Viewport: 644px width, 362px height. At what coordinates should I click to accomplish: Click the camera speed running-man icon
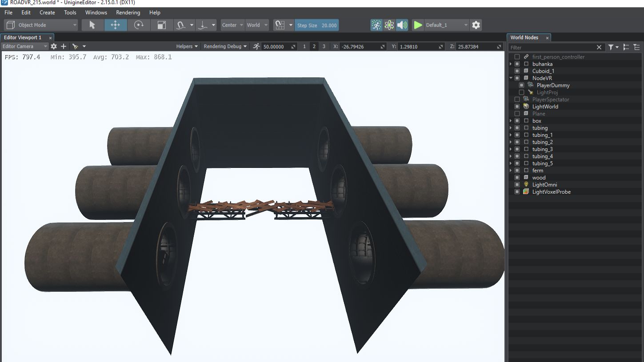pyautogui.click(x=256, y=46)
